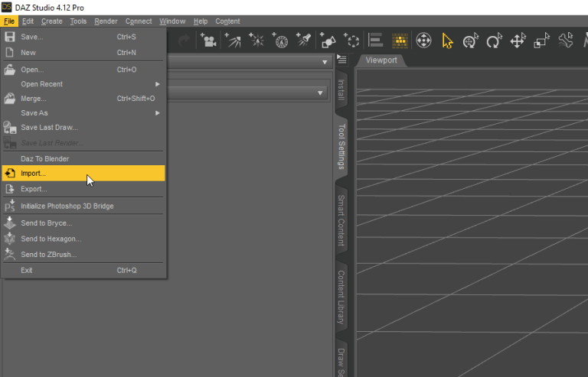The image size is (588, 377).
Task: Select Send to ZBrush... entry
Action: (x=83, y=254)
